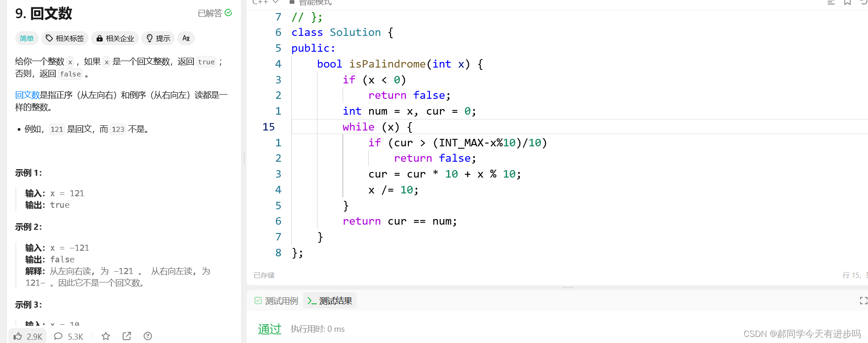Open the help question-mark icon
868x343 pixels.
[x=148, y=336]
